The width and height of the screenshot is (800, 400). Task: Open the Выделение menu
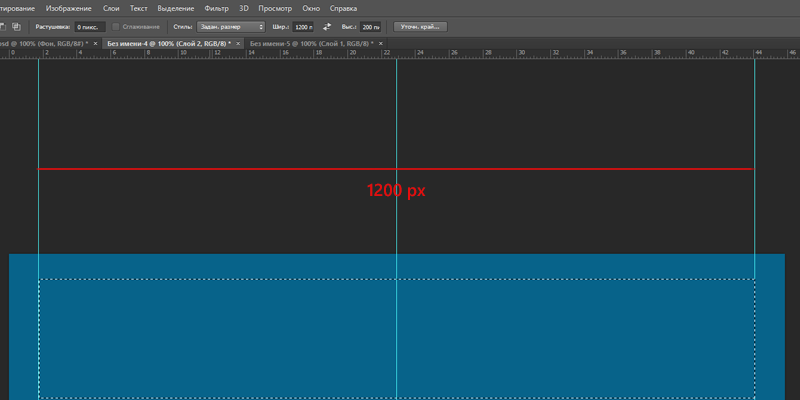click(x=176, y=8)
